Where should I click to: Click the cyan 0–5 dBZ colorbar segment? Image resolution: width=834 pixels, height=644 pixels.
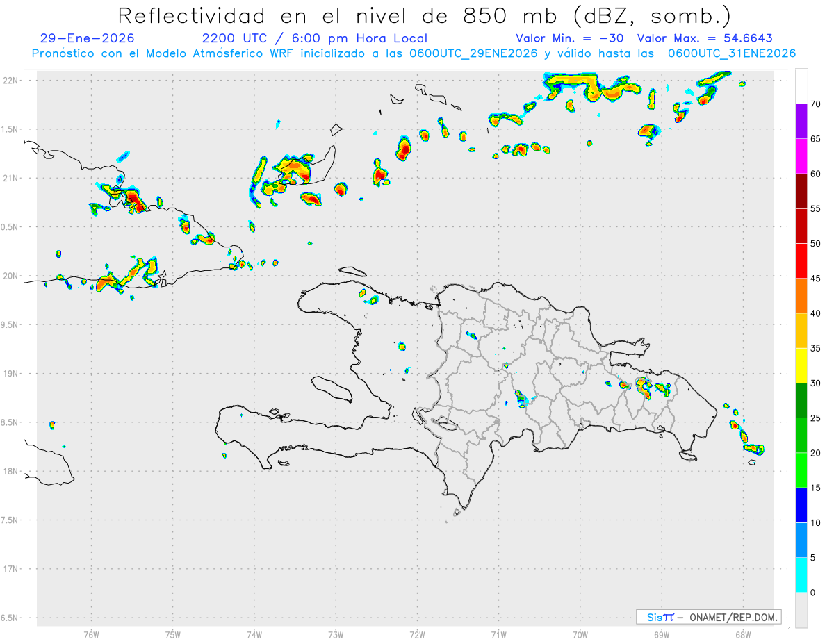tap(801, 575)
